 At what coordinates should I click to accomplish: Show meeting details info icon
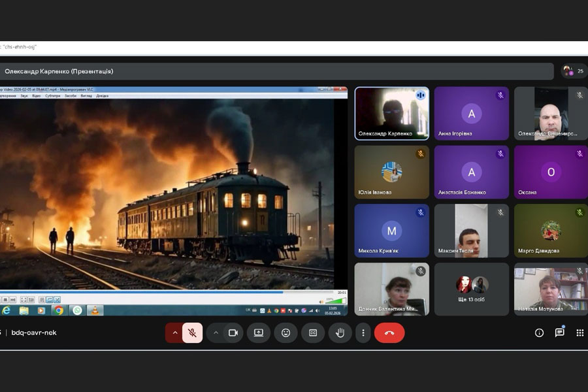[x=539, y=333]
